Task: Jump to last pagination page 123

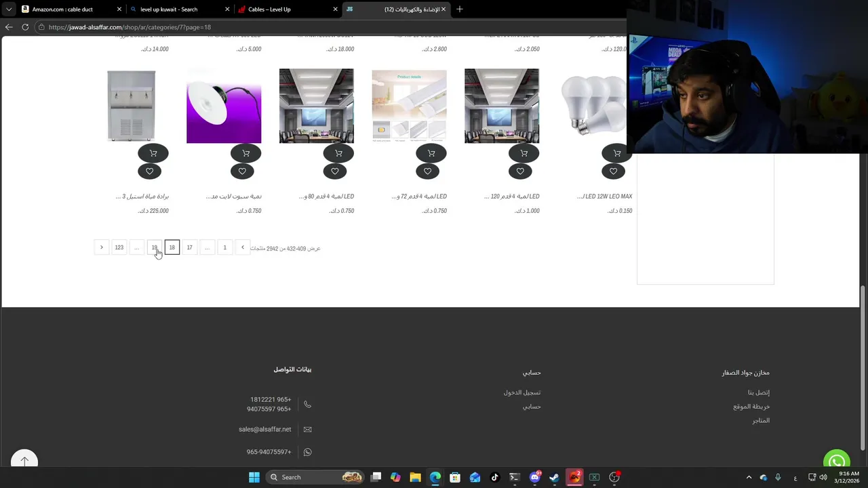Action: (119, 247)
